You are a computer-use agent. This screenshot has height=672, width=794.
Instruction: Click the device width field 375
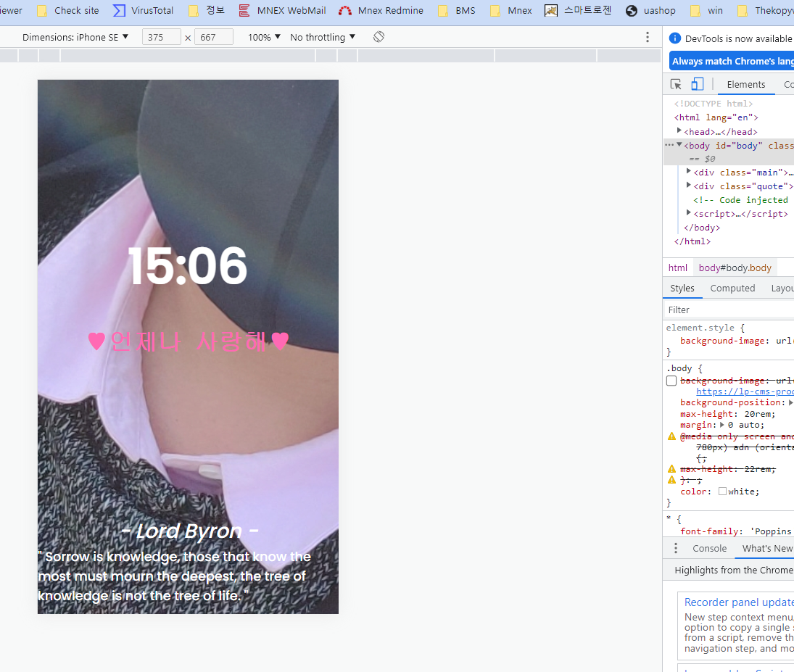click(162, 37)
